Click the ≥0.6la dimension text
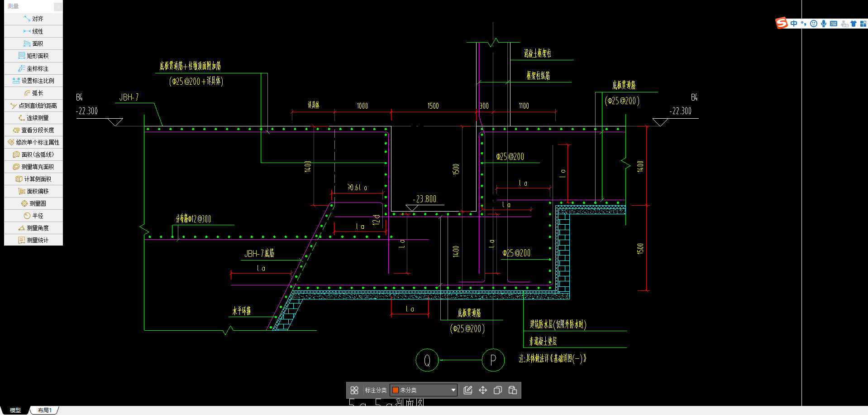The width and height of the screenshot is (868, 415). tap(358, 188)
